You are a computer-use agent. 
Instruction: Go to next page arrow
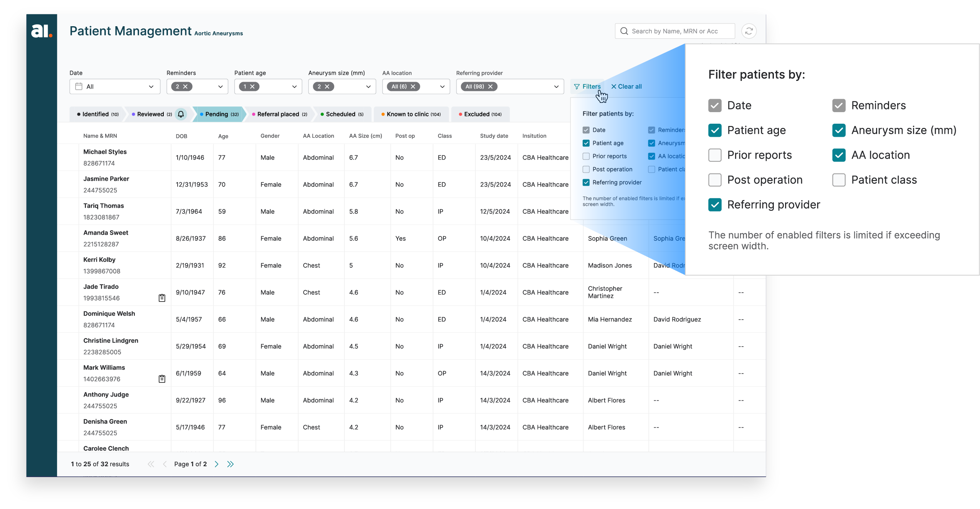tap(216, 464)
